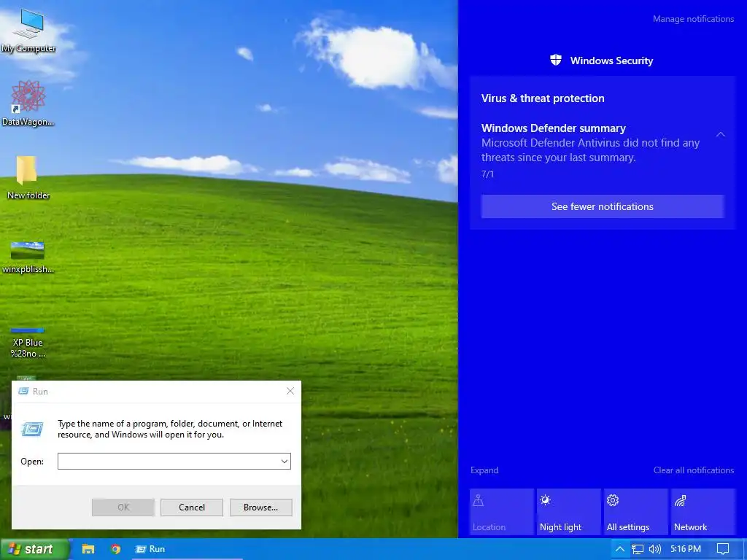The height and width of the screenshot is (560, 747).
Task: Click the Open text field in Run
Action: pos(169,461)
